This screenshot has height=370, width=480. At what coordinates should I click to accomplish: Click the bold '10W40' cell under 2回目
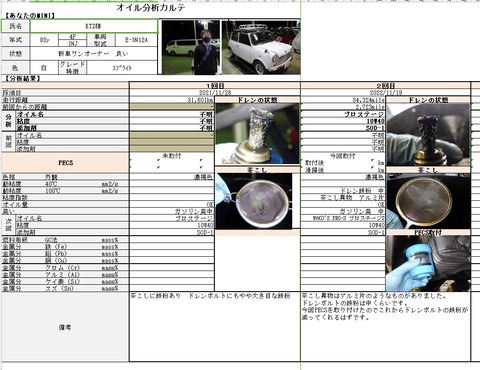343,121
